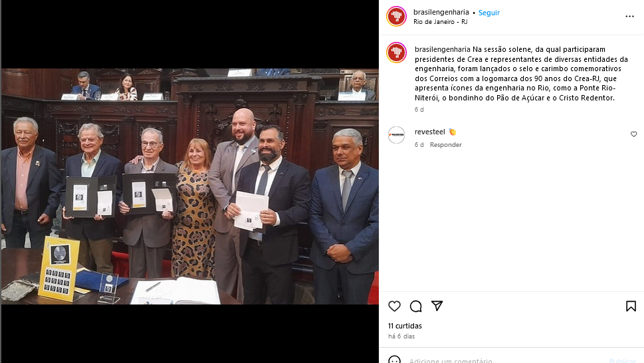Open the three-dot more options menu

[x=629, y=17]
